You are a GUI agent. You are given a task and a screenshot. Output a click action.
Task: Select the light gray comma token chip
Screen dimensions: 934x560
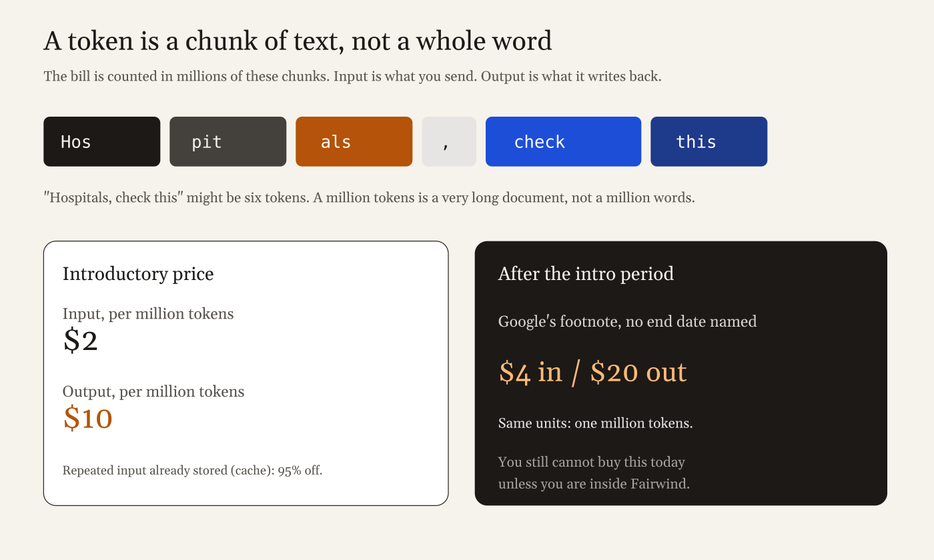click(449, 141)
